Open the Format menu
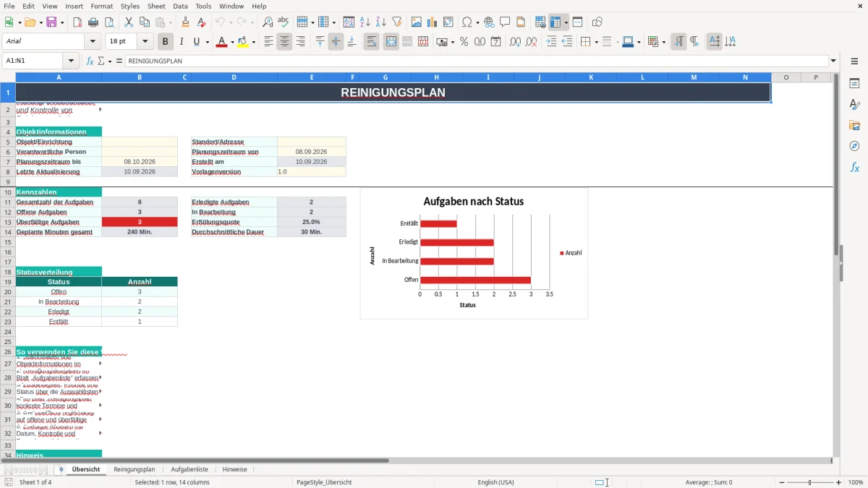This screenshot has width=868, height=488. coord(102,6)
